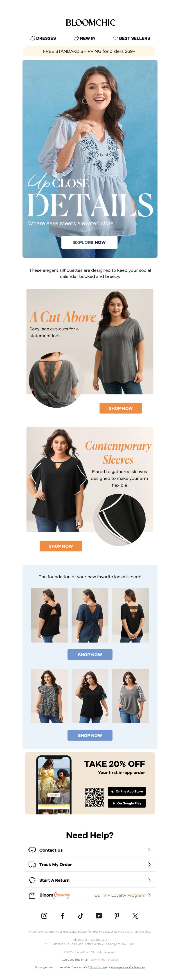The width and height of the screenshot is (180, 980).
Task: Expand the Contact Us chevron arrow
Action: click(x=149, y=849)
